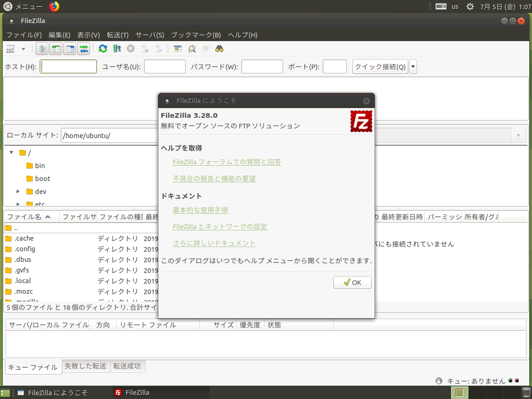The image size is (532, 399).
Task: Toggle the message log display
Action: pos(42,48)
